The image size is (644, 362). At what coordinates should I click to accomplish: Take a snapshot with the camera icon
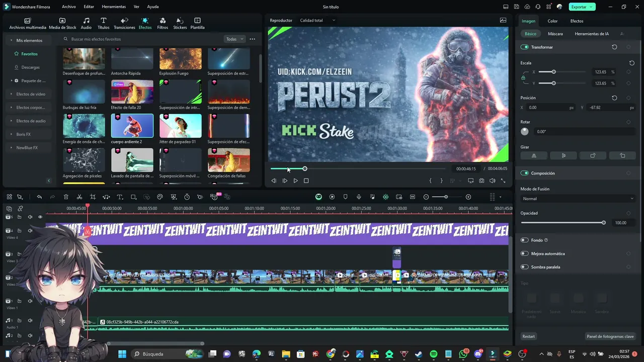481,180
